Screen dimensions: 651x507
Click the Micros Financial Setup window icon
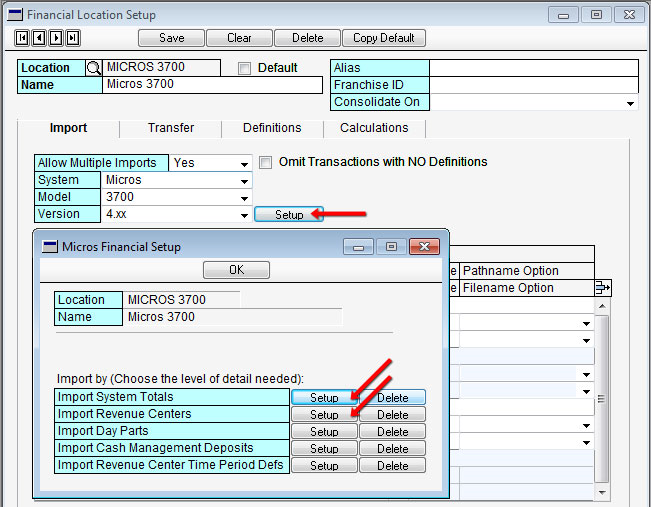click(50, 247)
